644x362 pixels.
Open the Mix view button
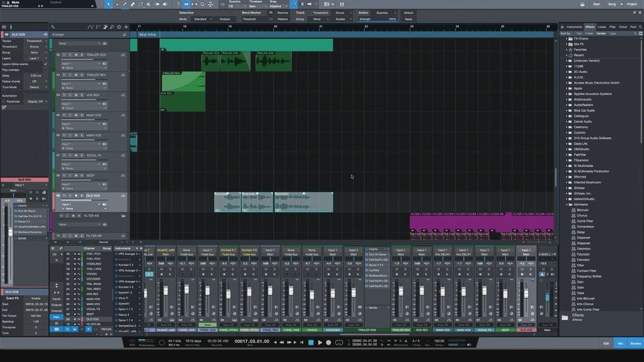(620, 343)
